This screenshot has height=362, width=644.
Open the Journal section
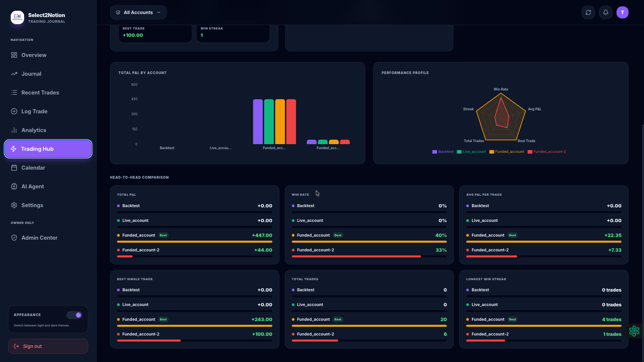(48, 74)
